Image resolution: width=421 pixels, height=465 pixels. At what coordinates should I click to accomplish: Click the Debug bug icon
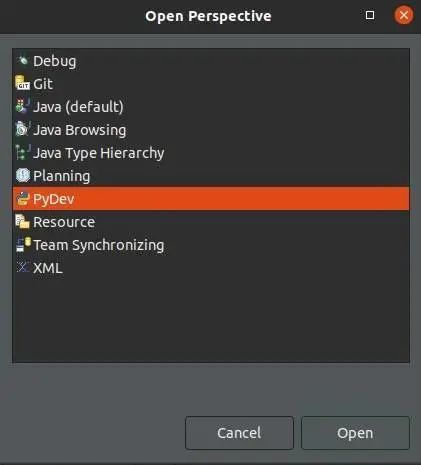[23, 61]
